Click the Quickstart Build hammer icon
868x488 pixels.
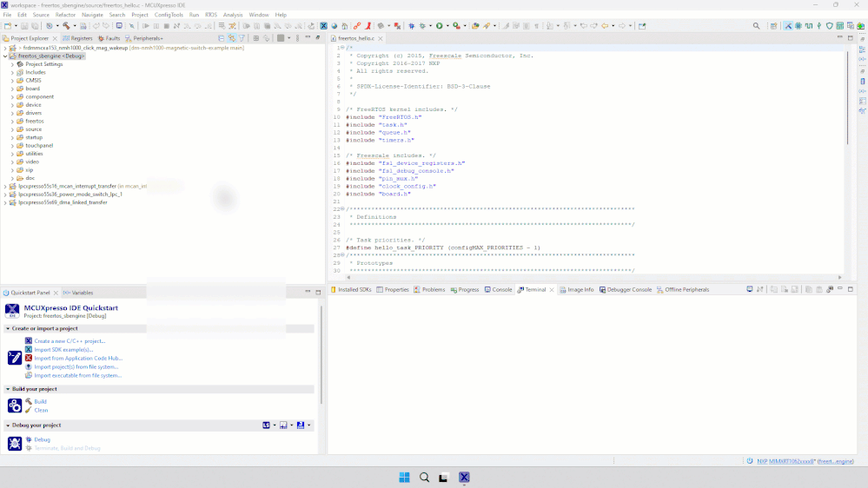pyautogui.click(x=28, y=402)
